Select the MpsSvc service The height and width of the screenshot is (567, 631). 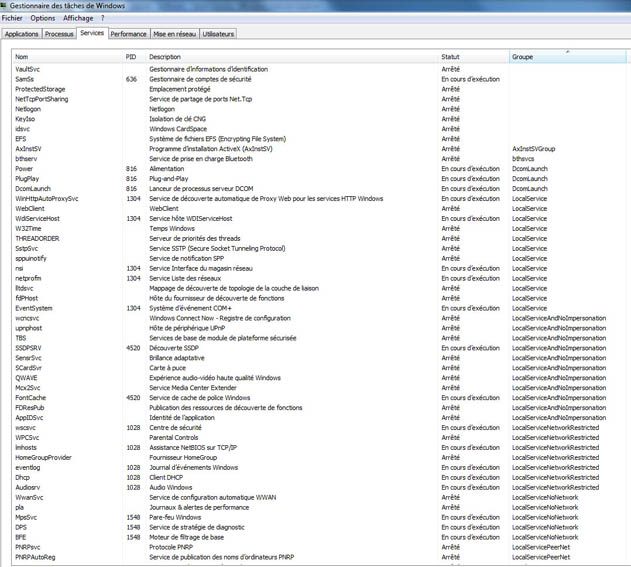tap(26, 518)
